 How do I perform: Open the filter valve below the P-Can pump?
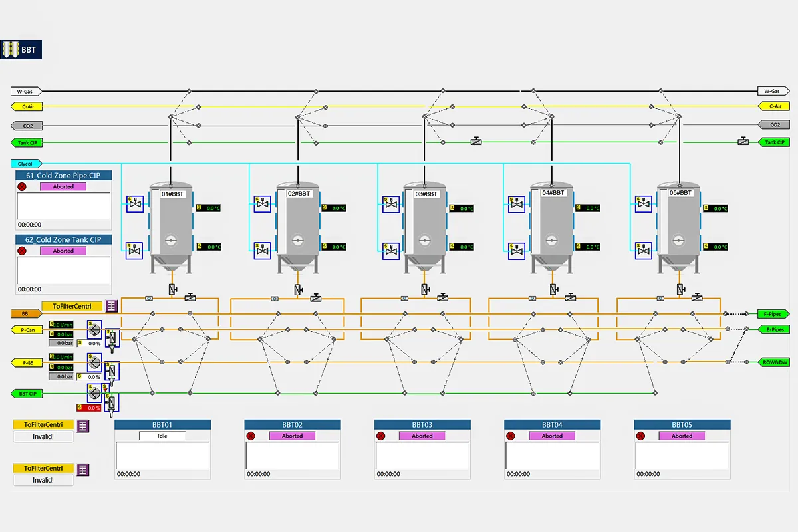click(x=112, y=339)
